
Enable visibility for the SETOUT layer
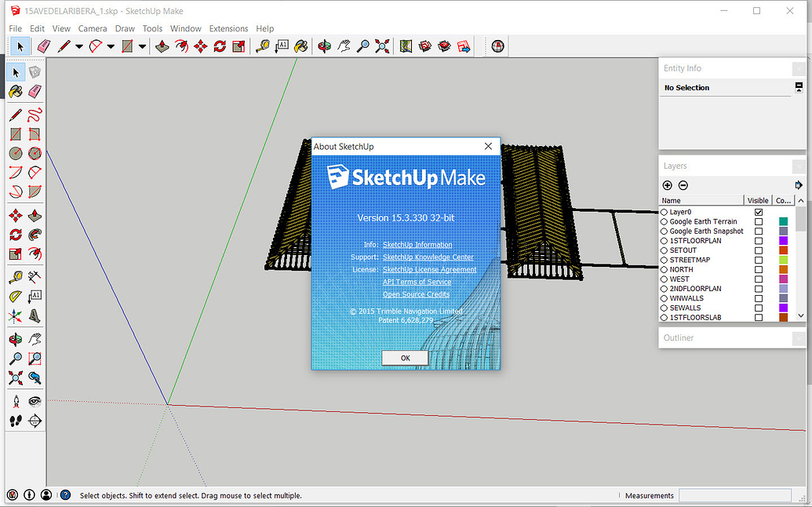[x=758, y=250]
